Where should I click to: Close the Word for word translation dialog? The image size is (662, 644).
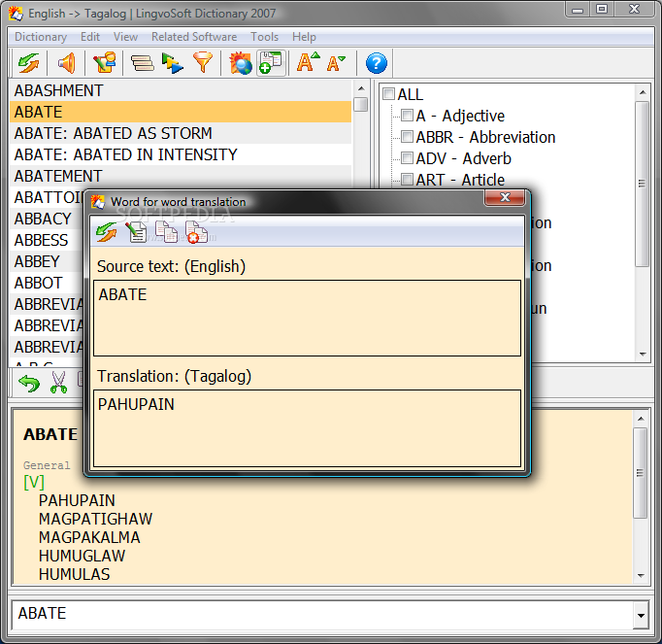(505, 197)
